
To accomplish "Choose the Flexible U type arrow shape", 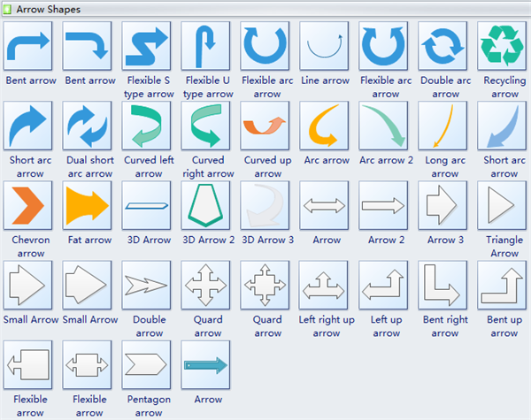I will coord(205,46).
